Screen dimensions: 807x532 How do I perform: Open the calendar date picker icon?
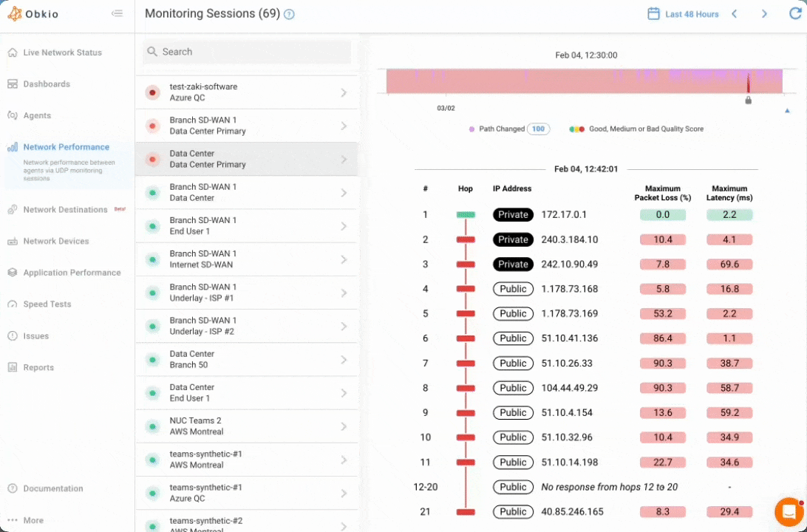pyautogui.click(x=653, y=14)
